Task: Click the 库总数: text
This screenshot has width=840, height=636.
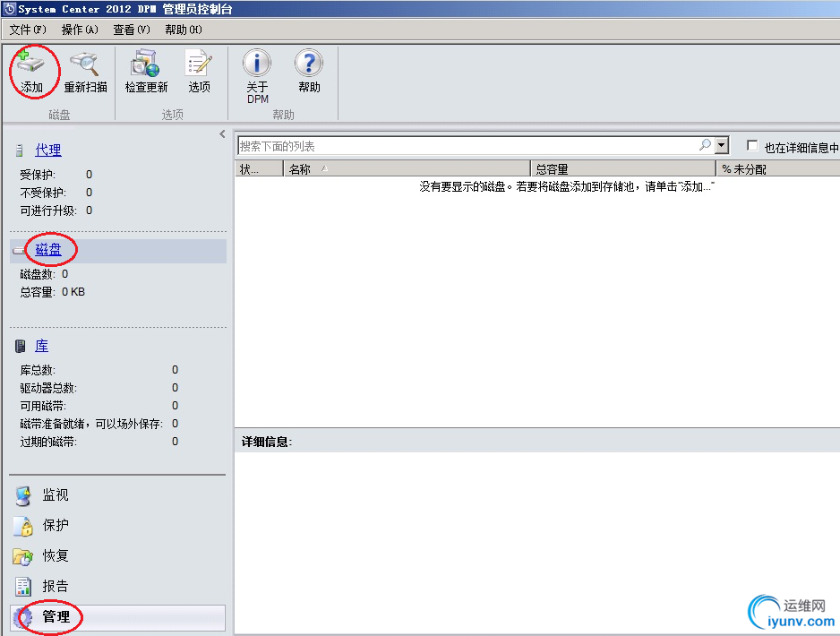Action: click(38, 370)
